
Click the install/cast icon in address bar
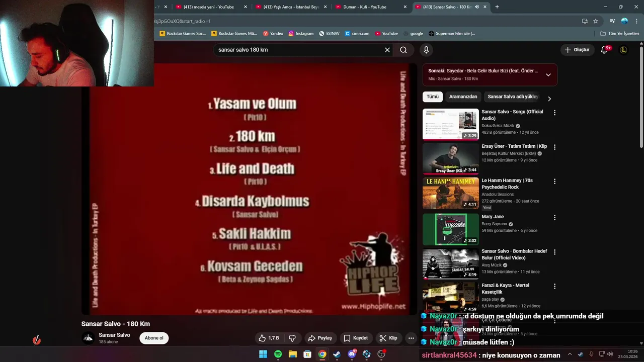coord(585,21)
